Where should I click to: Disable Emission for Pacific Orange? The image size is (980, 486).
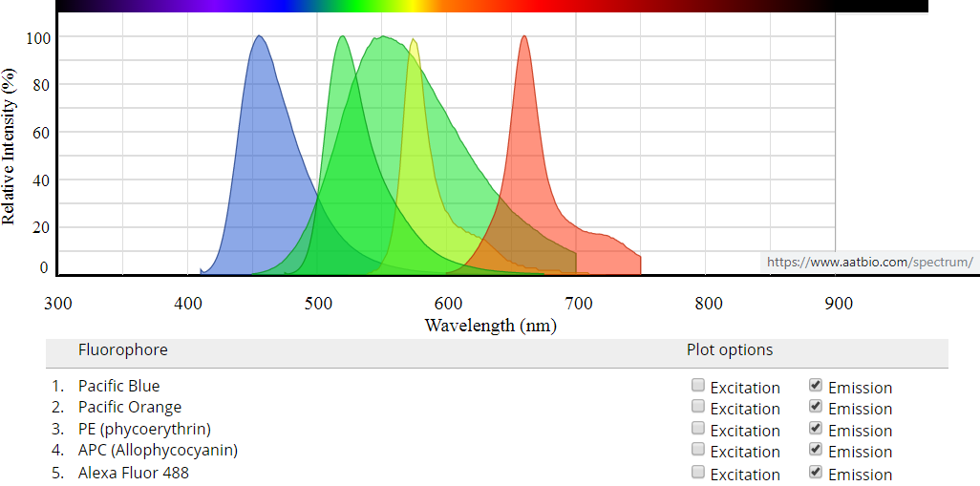pyautogui.click(x=816, y=407)
